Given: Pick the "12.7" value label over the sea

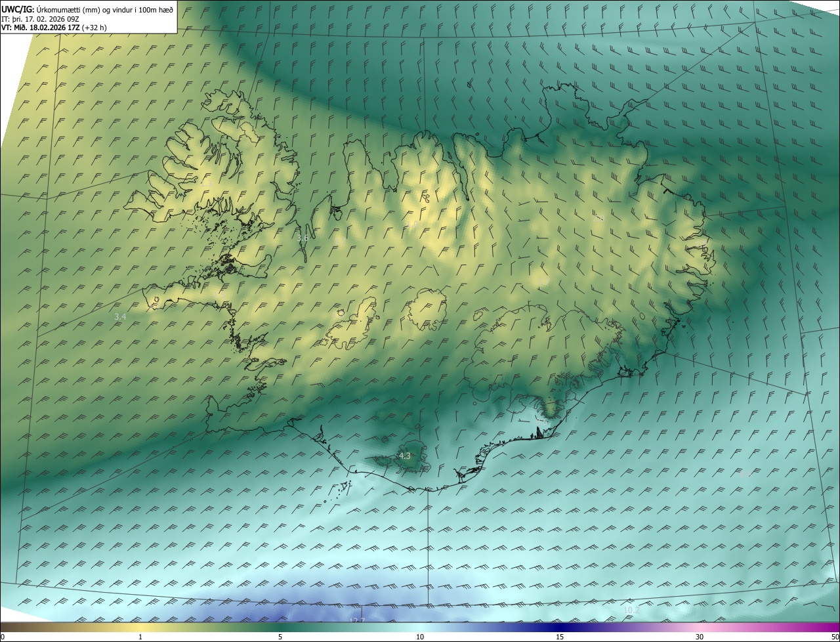Looking at the screenshot, I should coord(357,620).
